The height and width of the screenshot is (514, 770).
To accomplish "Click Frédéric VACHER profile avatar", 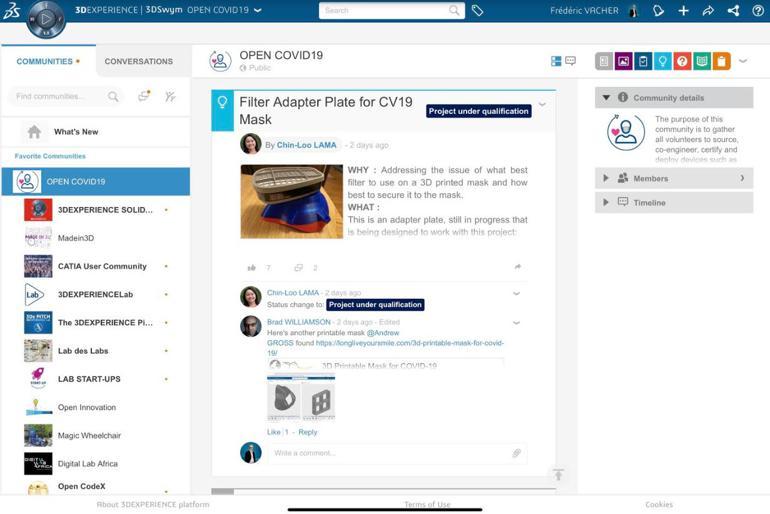I will pos(634,11).
